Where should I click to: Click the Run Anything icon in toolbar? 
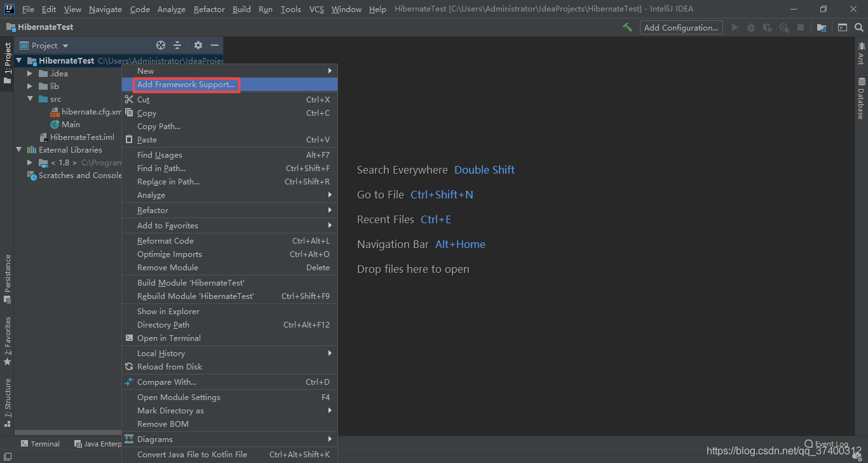click(x=843, y=27)
